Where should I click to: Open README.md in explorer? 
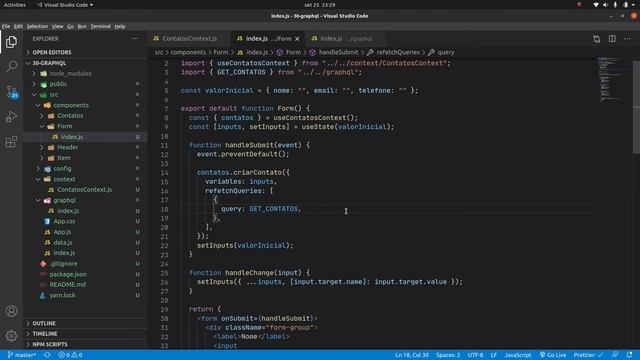click(x=85, y=284)
